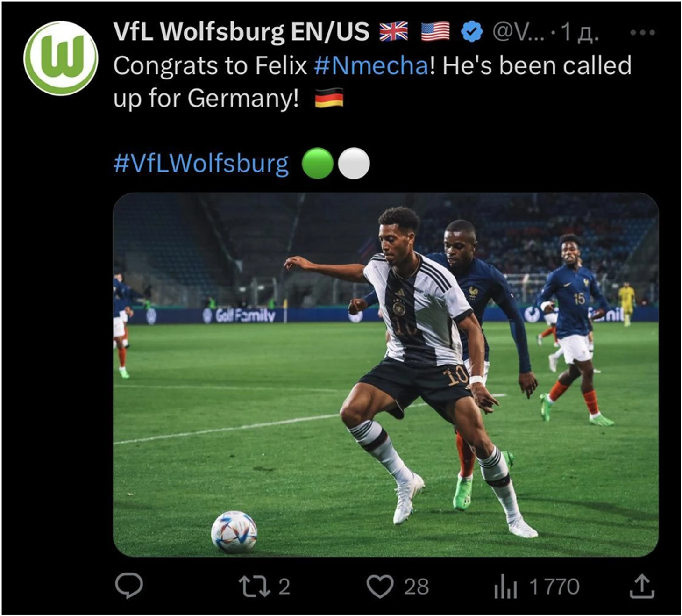Open the football match photo attachment

(386, 374)
